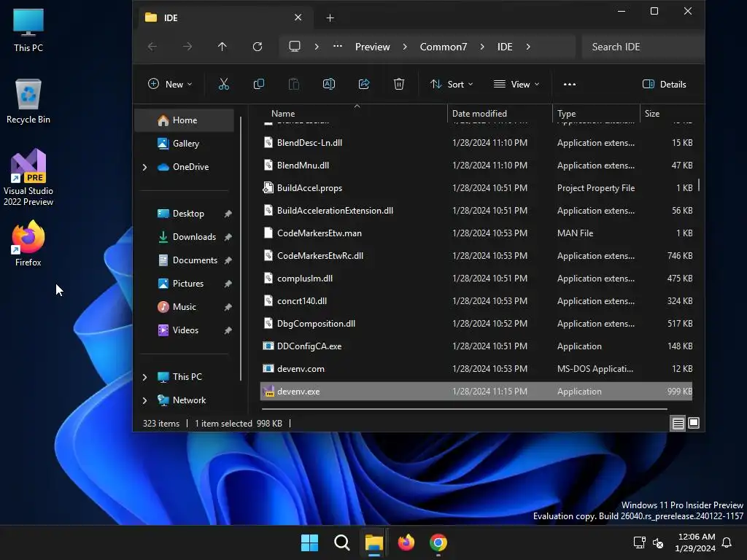747x560 pixels.
Task: Open the View dropdown
Action: pyautogui.click(x=516, y=85)
